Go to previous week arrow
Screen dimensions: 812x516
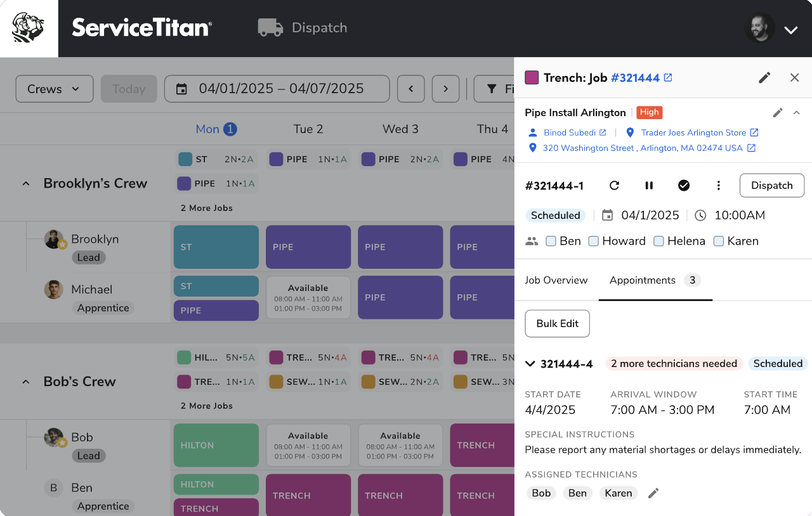(x=411, y=89)
